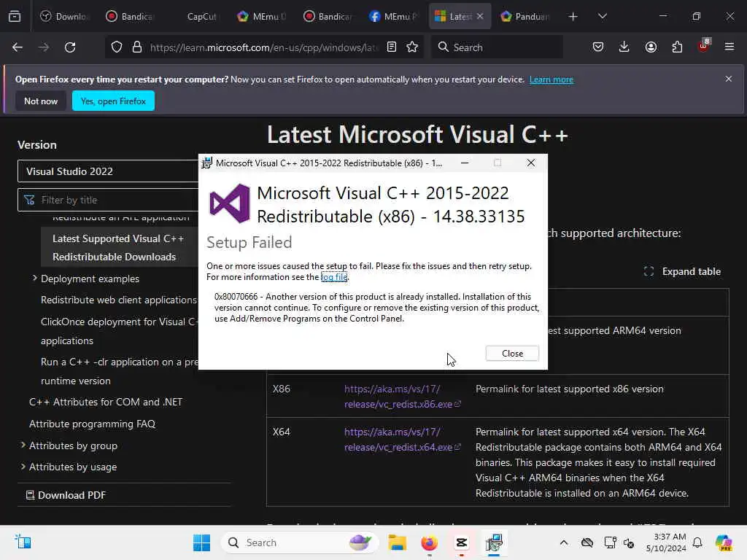Open the Visual Studio 2022 version dropdown
The image size is (747, 560).
pyautogui.click(x=108, y=171)
